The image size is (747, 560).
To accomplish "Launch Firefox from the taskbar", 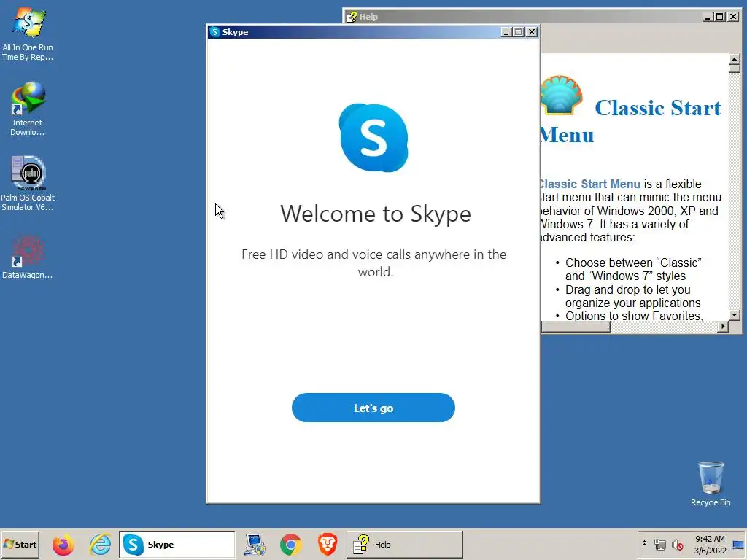I will point(63,545).
